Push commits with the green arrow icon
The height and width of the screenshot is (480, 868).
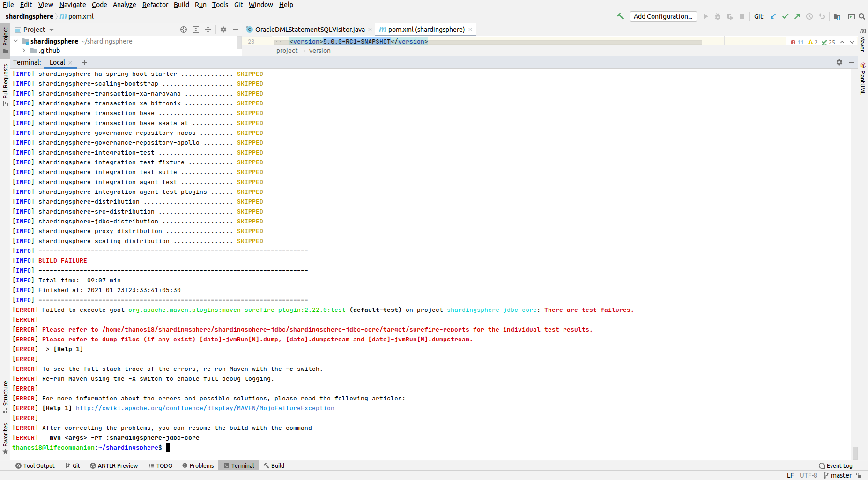[x=797, y=16]
